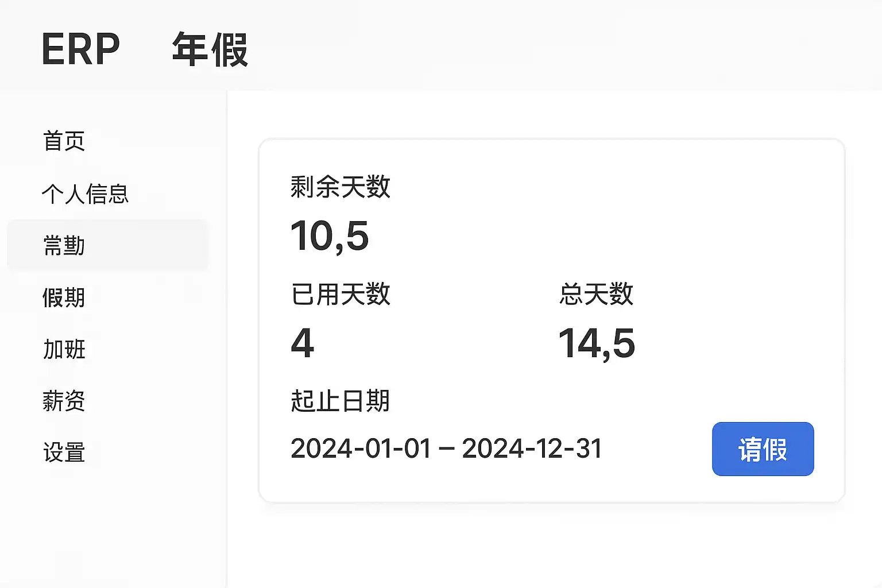Click the start date 2024-01-01
Viewport: 882px width, 588px height.
(x=361, y=448)
